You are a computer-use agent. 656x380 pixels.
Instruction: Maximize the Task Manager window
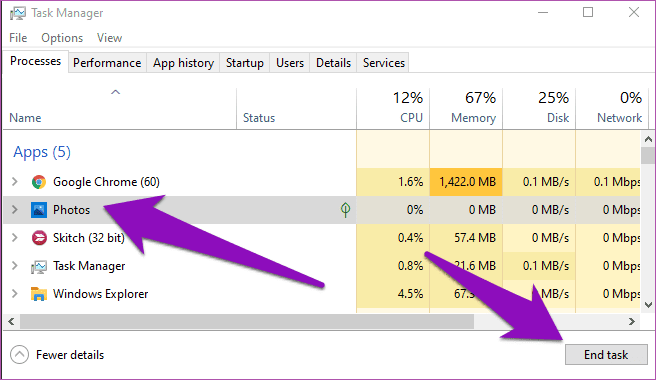coord(588,13)
